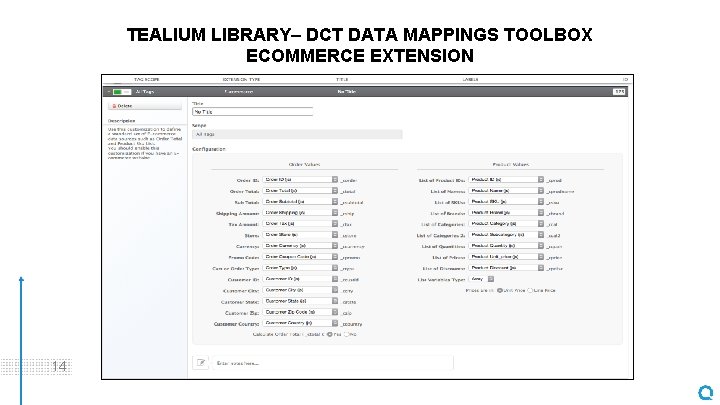720x405 pixels.
Task: Open the Currency dropdown
Action: point(300,246)
